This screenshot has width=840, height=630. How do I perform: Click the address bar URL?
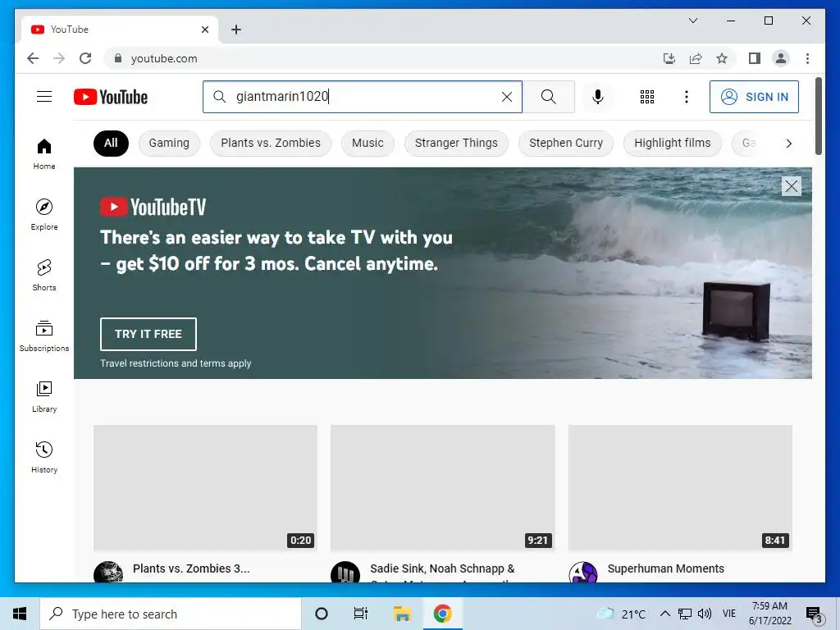[164, 58]
